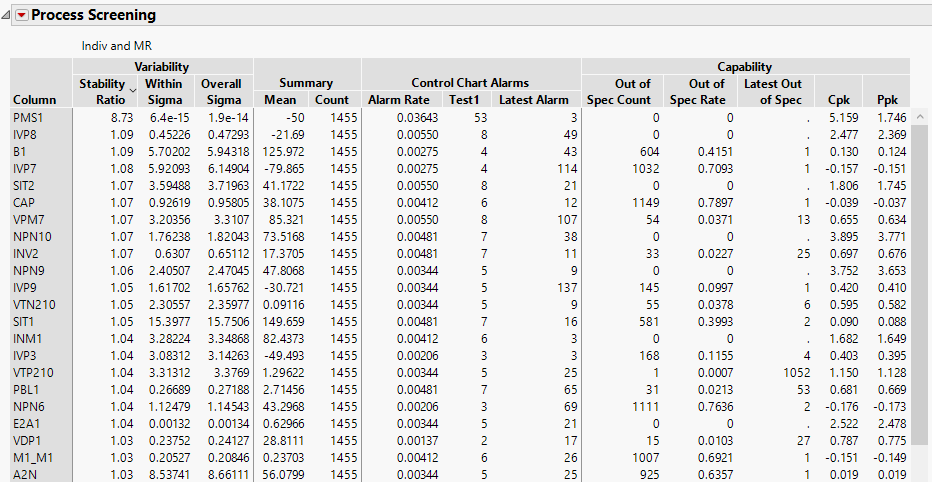Viewport: 932px width, 482px height.
Task: Select the Cpk column header
Action: (839, 100)
